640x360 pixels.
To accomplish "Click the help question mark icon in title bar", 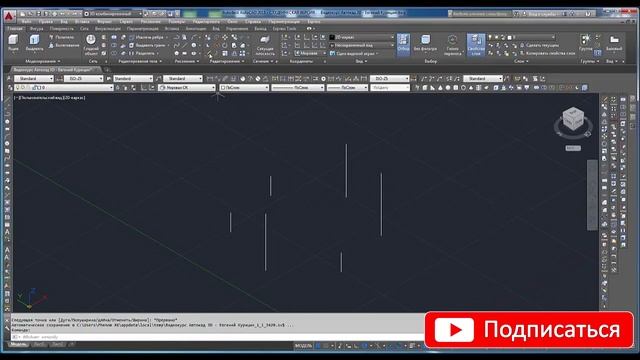I will click(x=588, y=13).
